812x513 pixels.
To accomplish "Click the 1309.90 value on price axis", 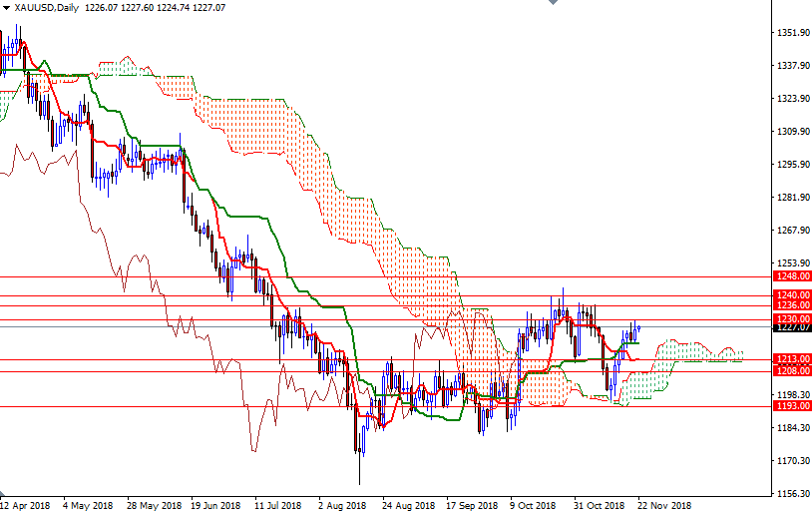I will 793,132.
